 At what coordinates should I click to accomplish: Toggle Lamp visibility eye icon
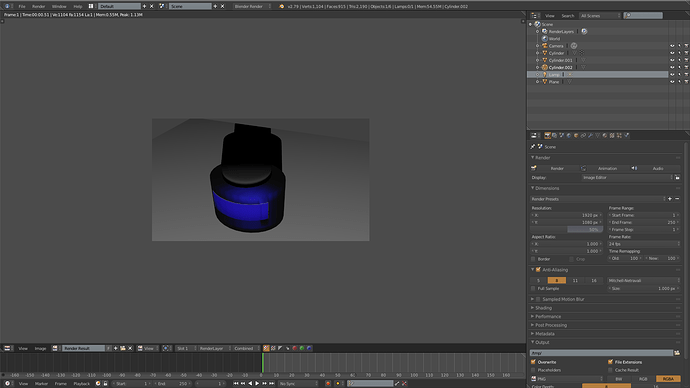(672, 74)
